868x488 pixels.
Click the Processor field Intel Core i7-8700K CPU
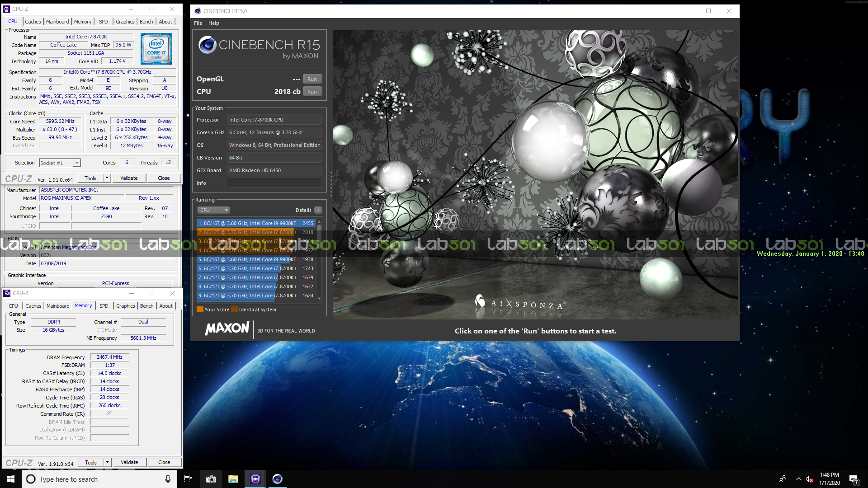pyautogui.click(x=274, y=120)
